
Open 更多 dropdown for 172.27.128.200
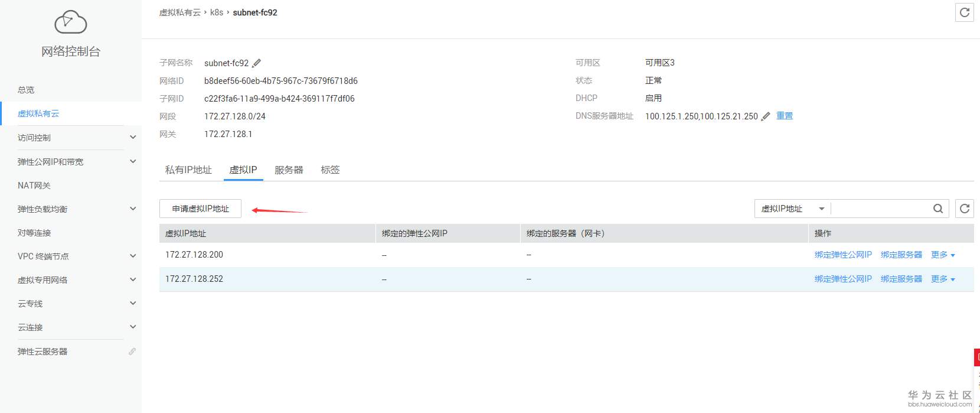click(x=943, y=255)
